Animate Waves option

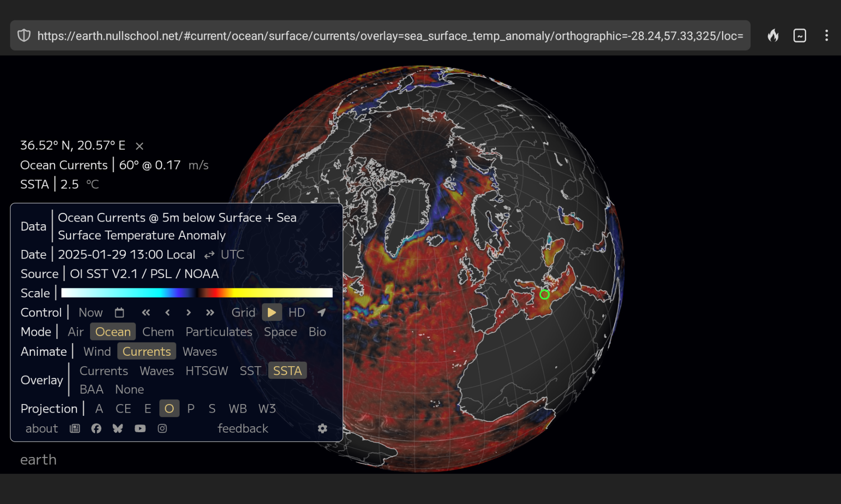pyautogui.click(x=200, y=352)
